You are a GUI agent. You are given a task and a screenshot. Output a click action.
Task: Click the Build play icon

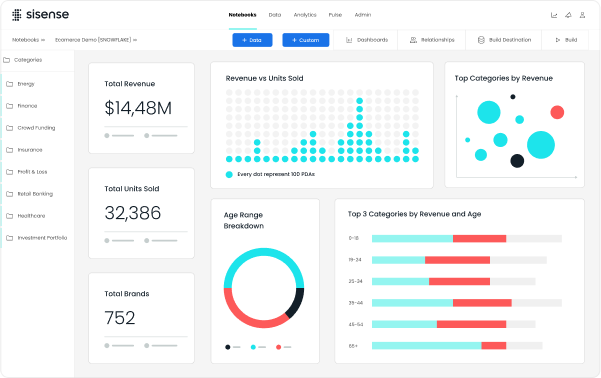(558, 40)
